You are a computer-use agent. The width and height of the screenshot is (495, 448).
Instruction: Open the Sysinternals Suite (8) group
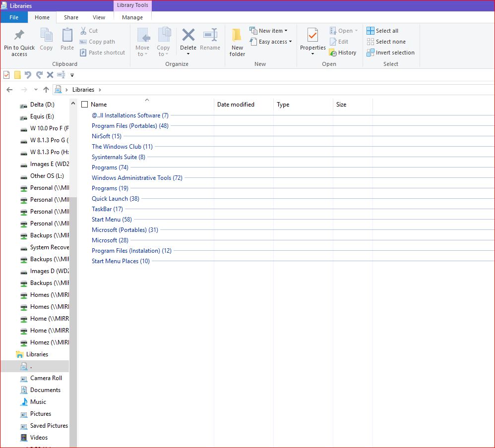pos(118,157)
